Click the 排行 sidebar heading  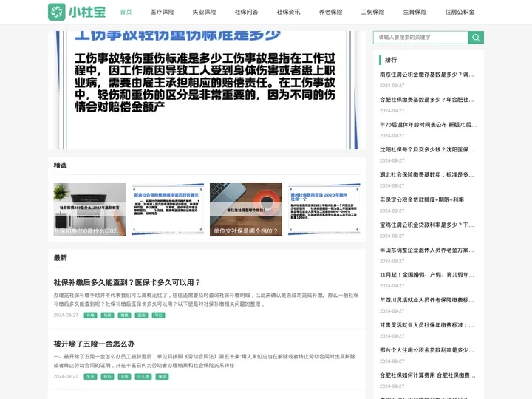[x=391, y=60]
